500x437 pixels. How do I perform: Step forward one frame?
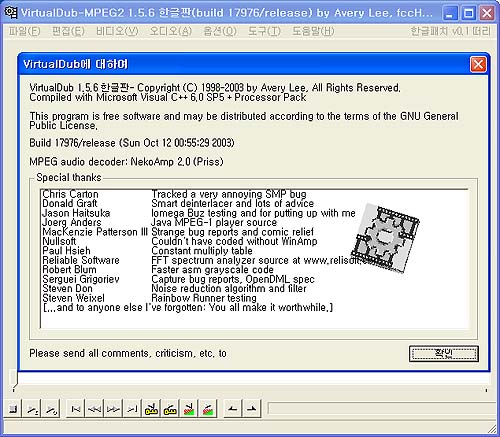[x=113, y=409]
